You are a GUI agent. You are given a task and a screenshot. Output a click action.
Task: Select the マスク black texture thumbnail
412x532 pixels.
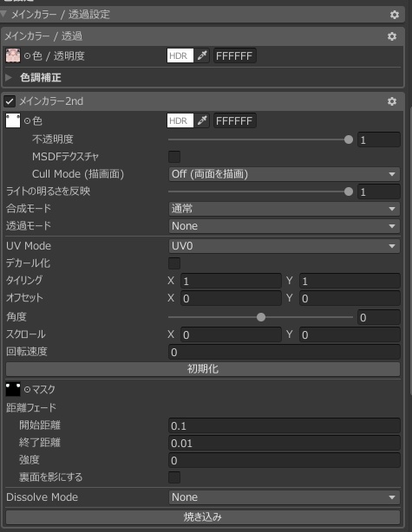point(13,389)
